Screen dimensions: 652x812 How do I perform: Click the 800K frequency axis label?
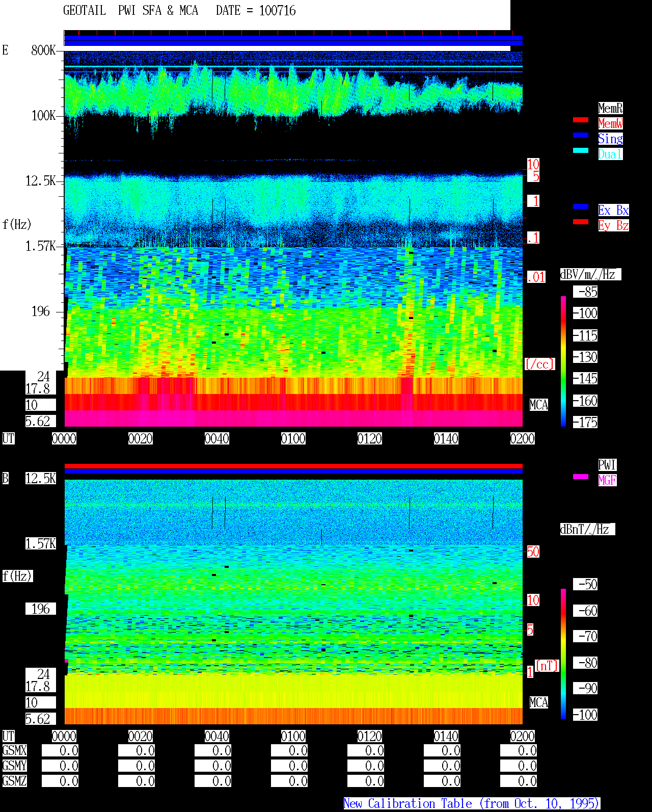click(43, 50)
